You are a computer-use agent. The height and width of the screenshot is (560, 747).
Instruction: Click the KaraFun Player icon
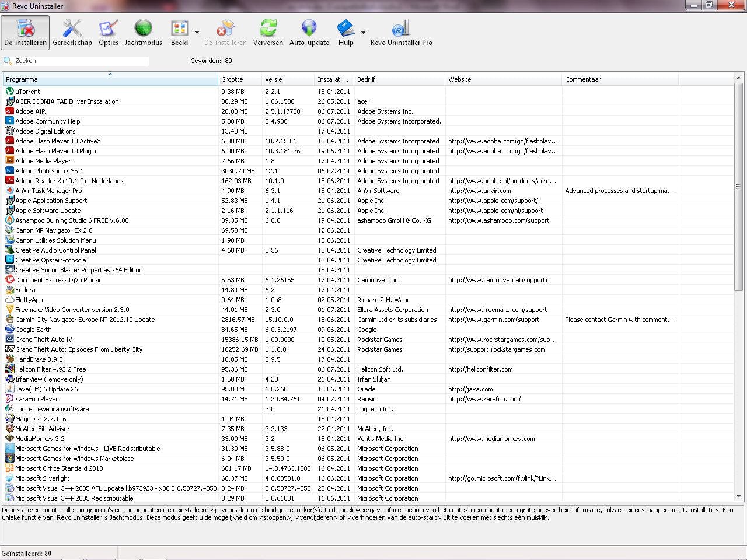click(10, 399)
